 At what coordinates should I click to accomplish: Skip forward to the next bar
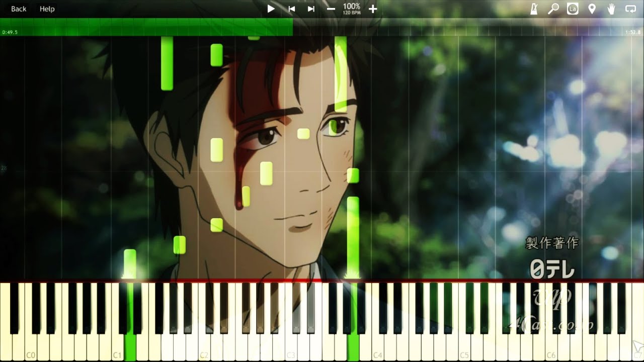tap(311, 9)
